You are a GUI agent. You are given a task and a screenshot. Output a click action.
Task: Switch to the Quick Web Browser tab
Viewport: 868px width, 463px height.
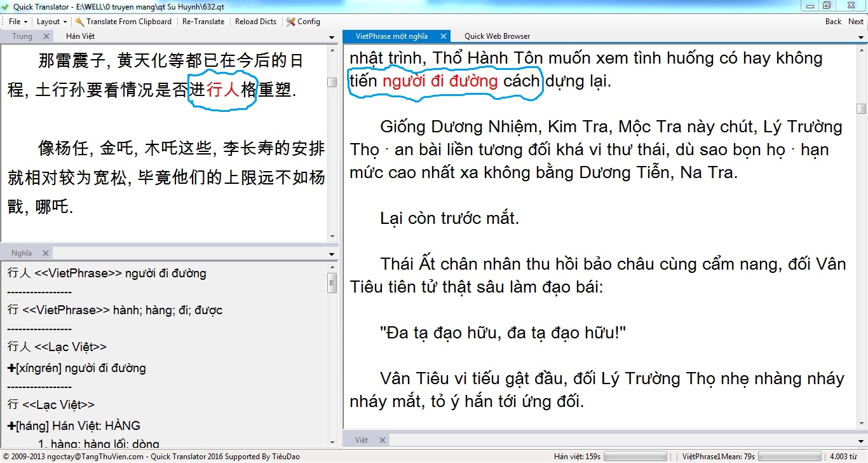(496, 36)
